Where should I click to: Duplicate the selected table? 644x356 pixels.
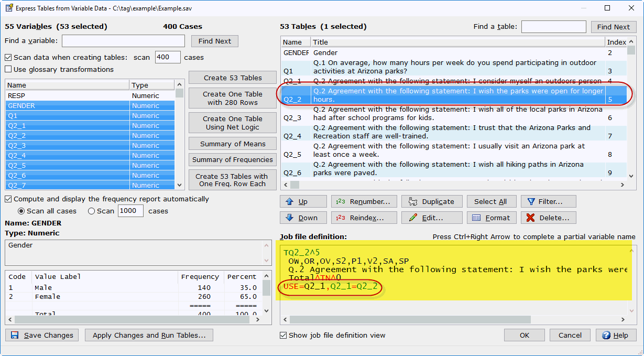(432, 202)
